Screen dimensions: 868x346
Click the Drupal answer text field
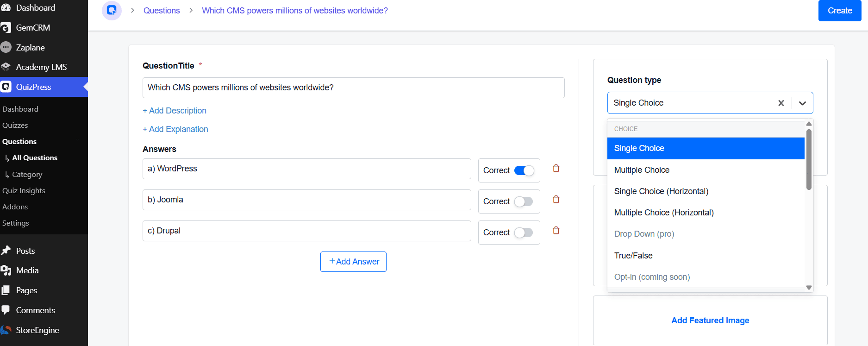point(307,231)
